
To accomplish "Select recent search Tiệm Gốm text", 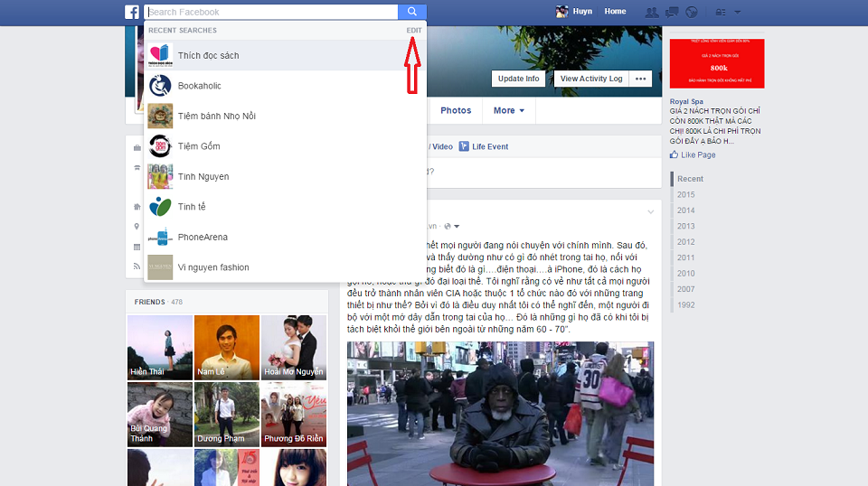I will click(x=199, y=146).
